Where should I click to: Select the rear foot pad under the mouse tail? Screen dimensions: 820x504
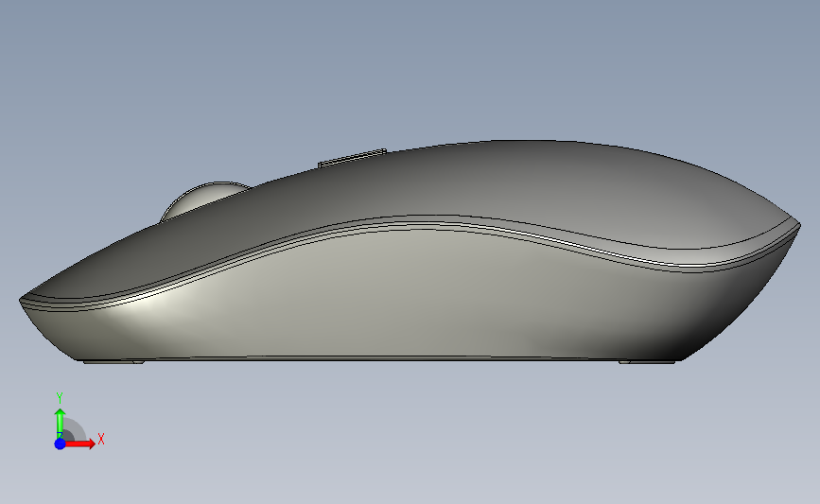[647, 361]
